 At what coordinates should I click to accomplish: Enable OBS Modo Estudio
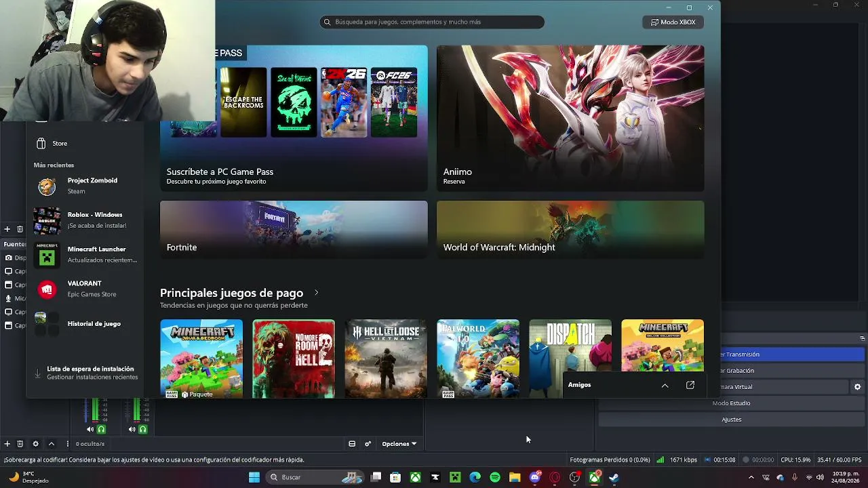pos(731,403)
